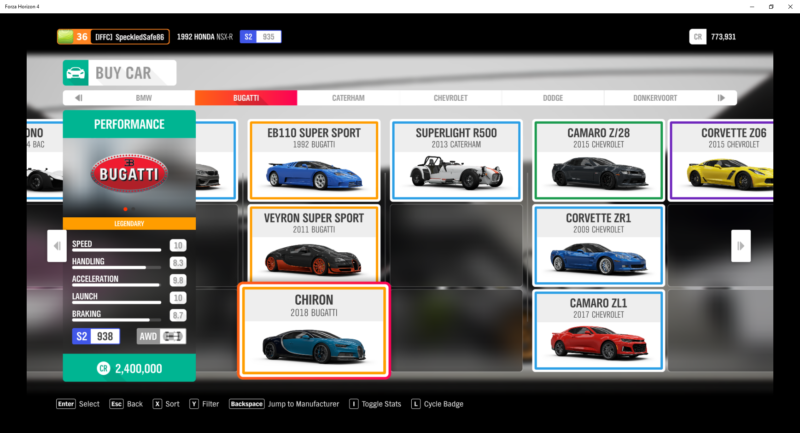The image size is (800, 433).
Task: Switch to the Chevrolet manufacturer tab
Action: (449, 98)
